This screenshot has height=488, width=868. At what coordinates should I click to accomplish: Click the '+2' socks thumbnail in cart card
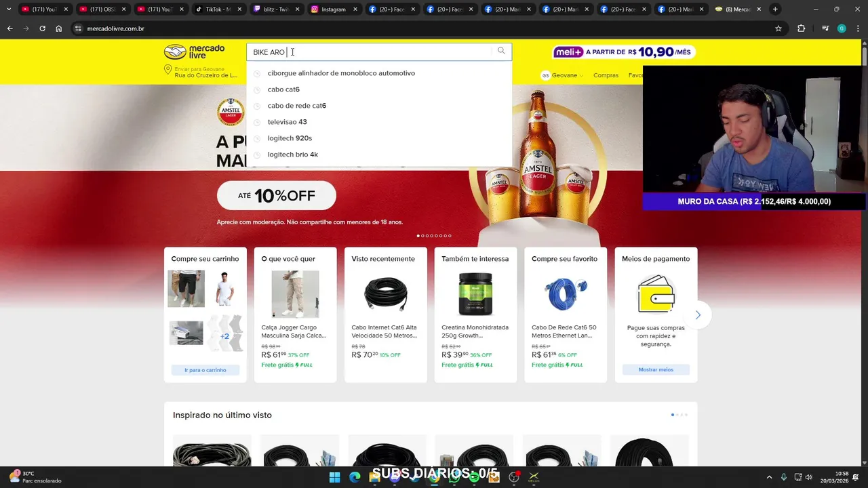[x=224, y=333]
